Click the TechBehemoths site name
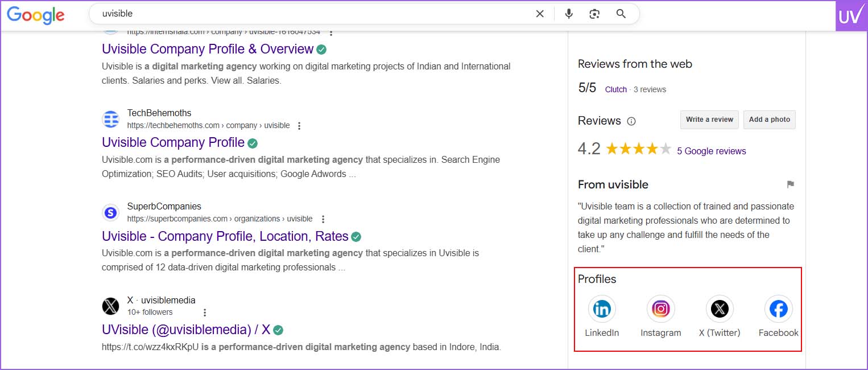The image size is (868, 370). pos(159,113)
